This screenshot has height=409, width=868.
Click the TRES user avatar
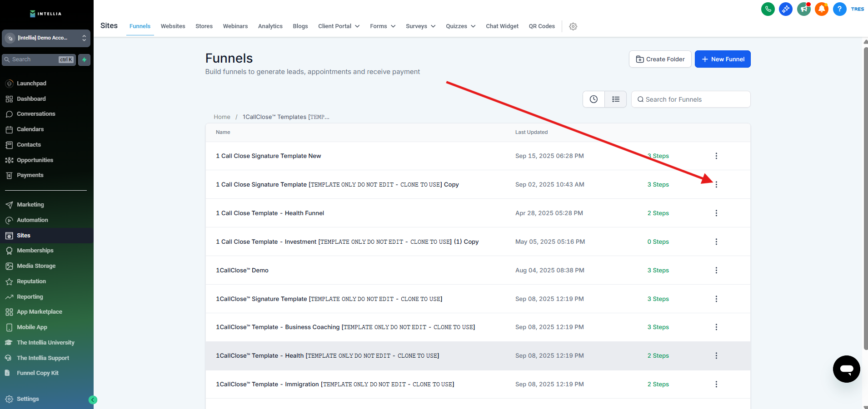(858, 9)
